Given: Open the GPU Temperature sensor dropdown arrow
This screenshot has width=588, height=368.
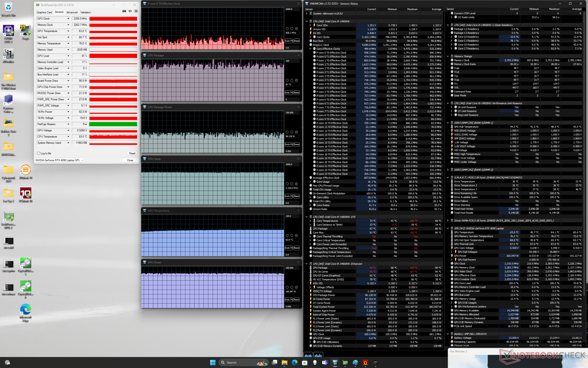Looking at the screenshot, I should tap(68, 31).
